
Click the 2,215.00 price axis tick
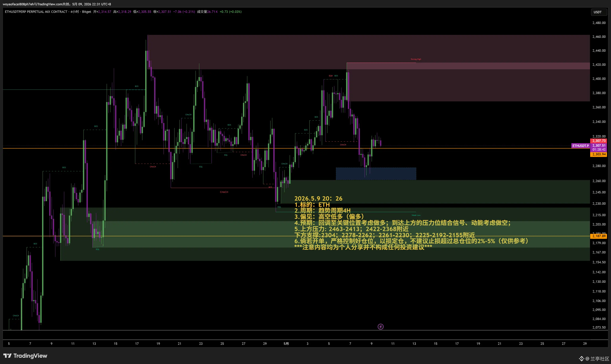(x=599, y=215)
